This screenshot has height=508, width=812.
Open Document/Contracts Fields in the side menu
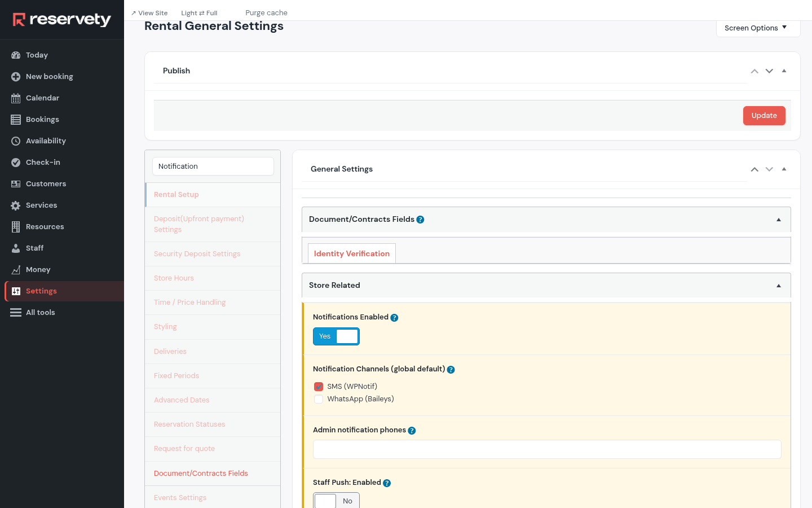(x=213, y=474)
